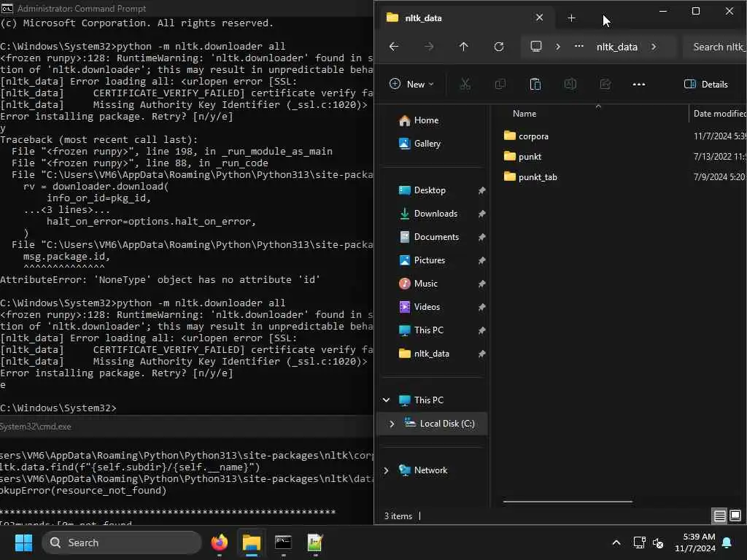Select Network in the navigation pane

430,470
